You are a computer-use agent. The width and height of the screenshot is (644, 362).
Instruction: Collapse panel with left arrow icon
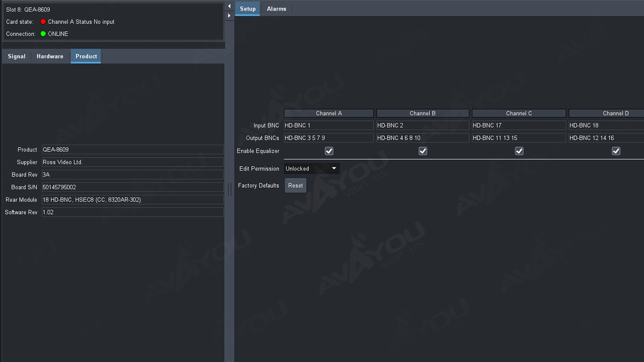(229, 6)
